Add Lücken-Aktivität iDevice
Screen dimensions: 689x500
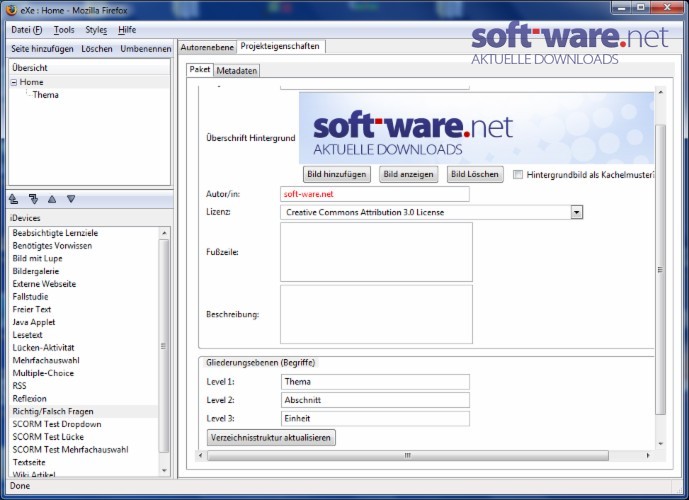[44, 348]
